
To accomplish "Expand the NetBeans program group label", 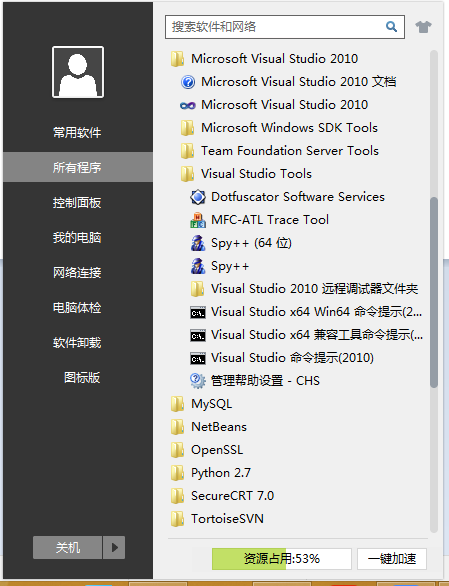I will point(219,427).
